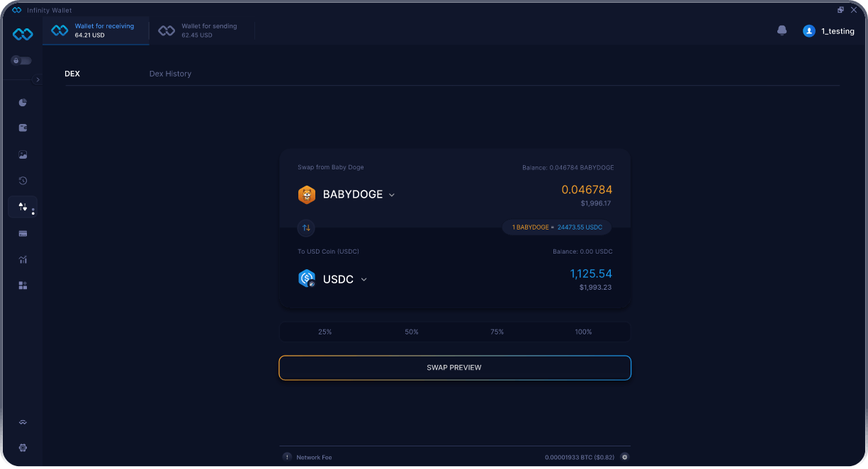Open settings gear at sidebar bottom
This screenshot has height=469, width=868.
(23, 448)
